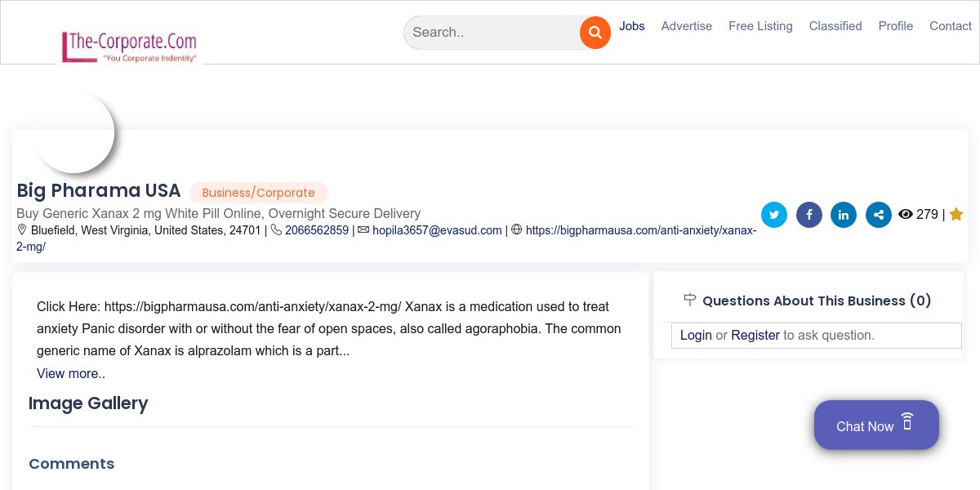This screenshot has width=980, height=490.
Task: Expand description with View more..
Action: (x=71, y=373)
